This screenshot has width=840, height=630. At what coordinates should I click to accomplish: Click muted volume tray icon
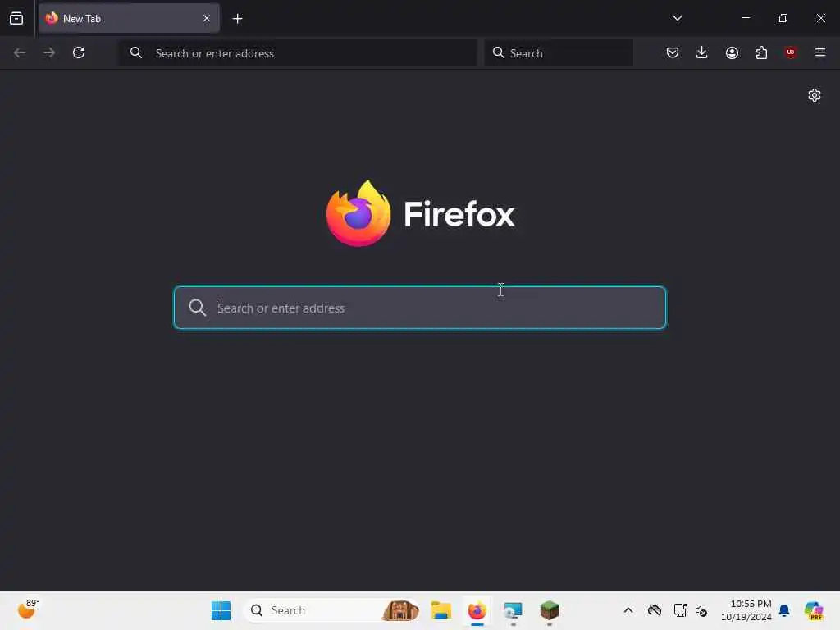tap(701, 610)
